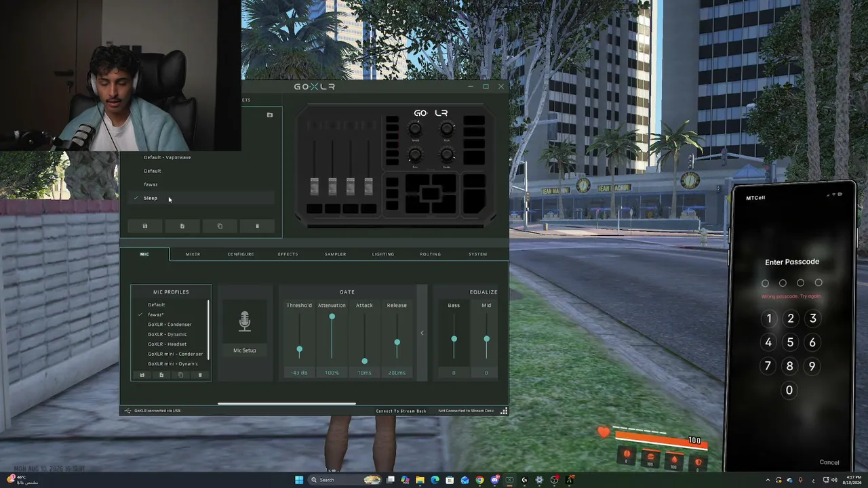Open Google Chrome from the taskbar
Viewport: 868px width, 488px height.
click(479, 480)
